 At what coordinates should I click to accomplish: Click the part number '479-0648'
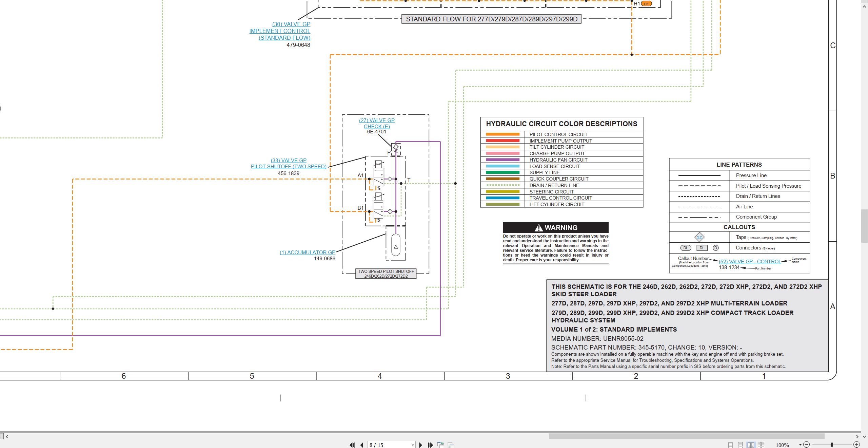[x=298, y=45]
